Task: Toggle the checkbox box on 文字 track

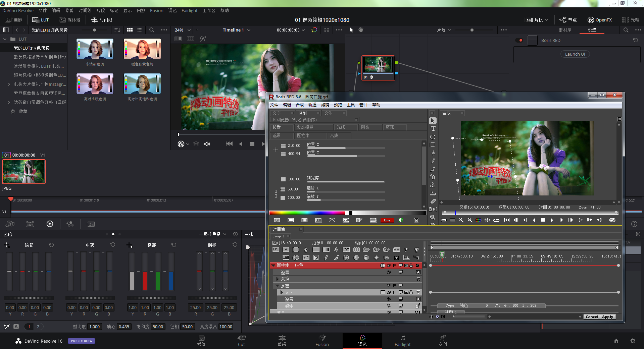Action: coord(383,292)
